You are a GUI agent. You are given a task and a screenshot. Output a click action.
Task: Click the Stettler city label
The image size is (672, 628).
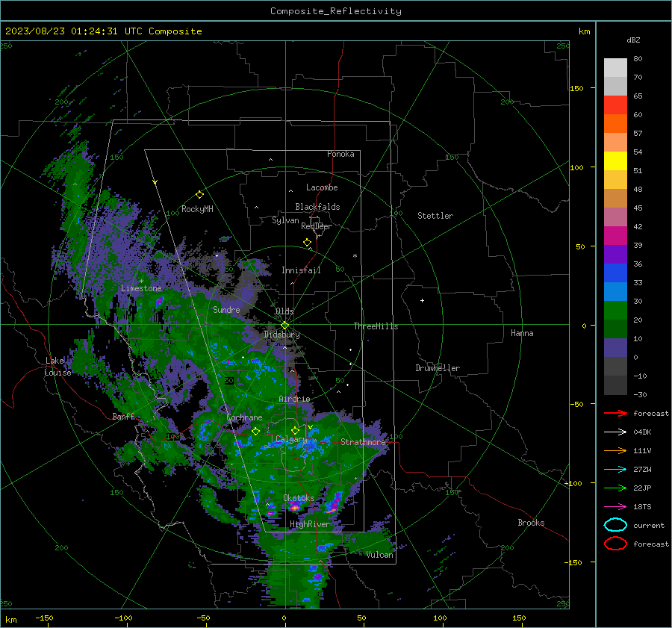pyautogui.click(x=435, y=216)
